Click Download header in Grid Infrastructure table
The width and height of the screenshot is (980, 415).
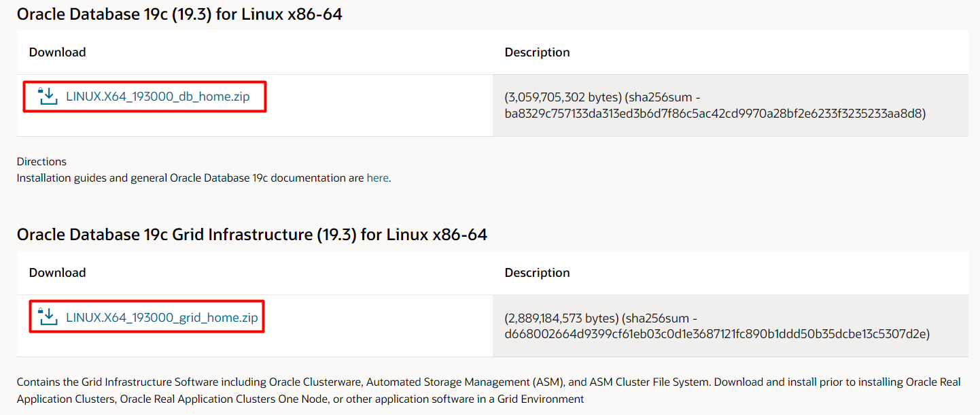[x=58, y=273]
